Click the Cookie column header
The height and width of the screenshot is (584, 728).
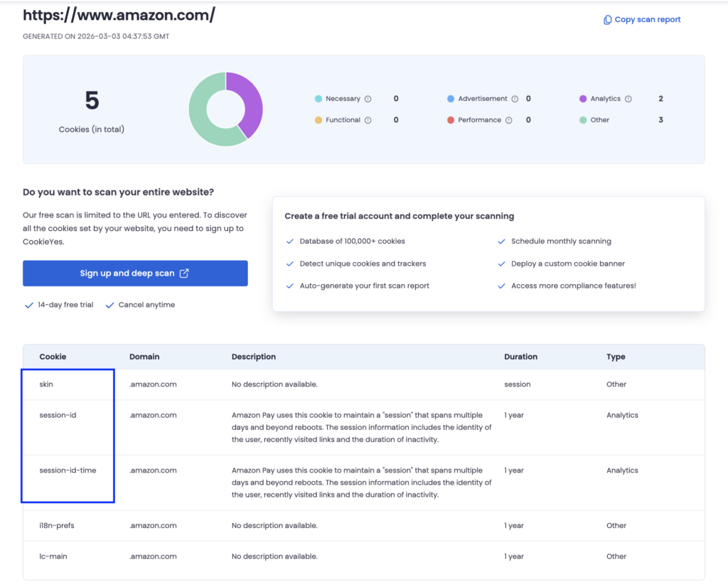tap(53, 357)
